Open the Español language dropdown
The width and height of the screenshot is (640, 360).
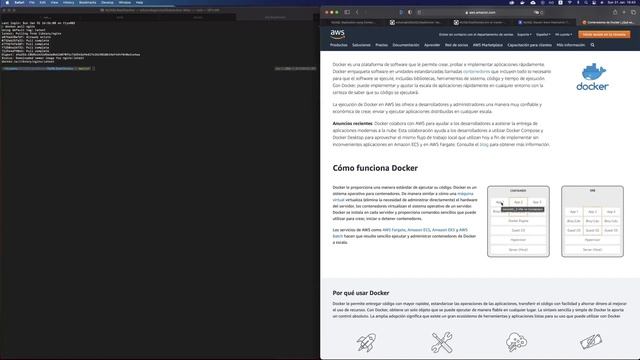coord(543,35)
